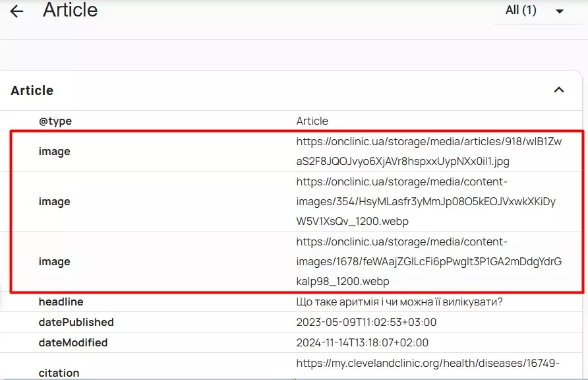This screenshot has width=588, height=380.
Task: Select the citation property label
Action: (59, 372)
